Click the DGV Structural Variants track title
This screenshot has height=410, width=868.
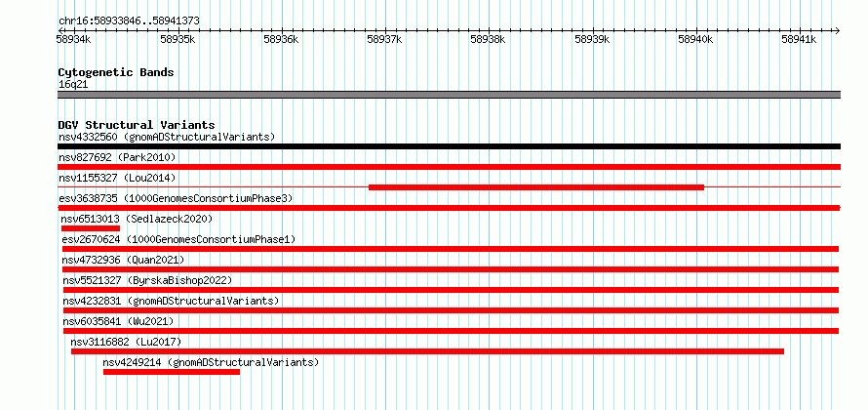(137, 125)
